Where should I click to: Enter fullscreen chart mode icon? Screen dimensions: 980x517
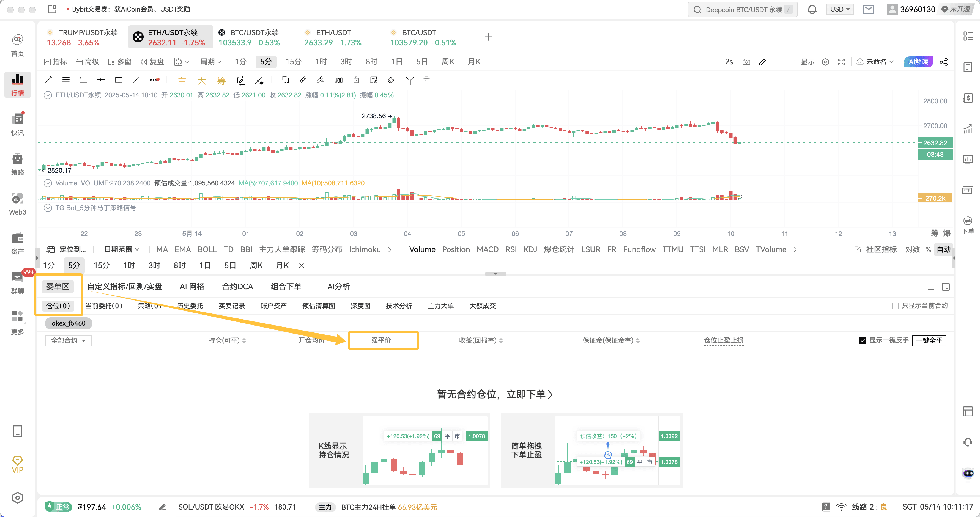(x=841, y=62)
